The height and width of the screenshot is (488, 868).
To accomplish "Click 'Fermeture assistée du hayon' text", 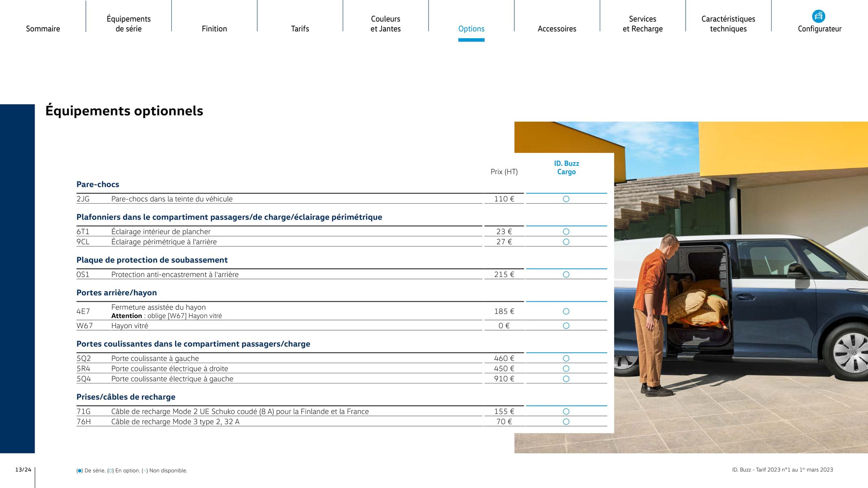I will [x=158, y=307].
